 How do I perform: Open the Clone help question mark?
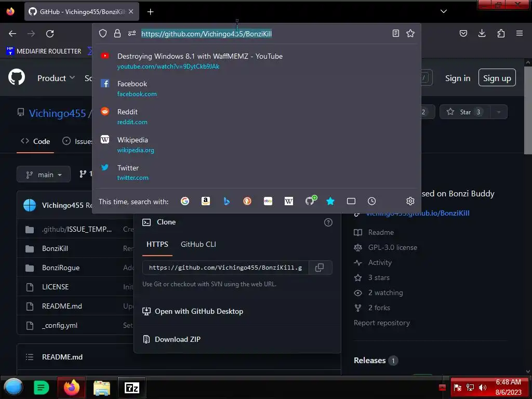coord(328,222)
